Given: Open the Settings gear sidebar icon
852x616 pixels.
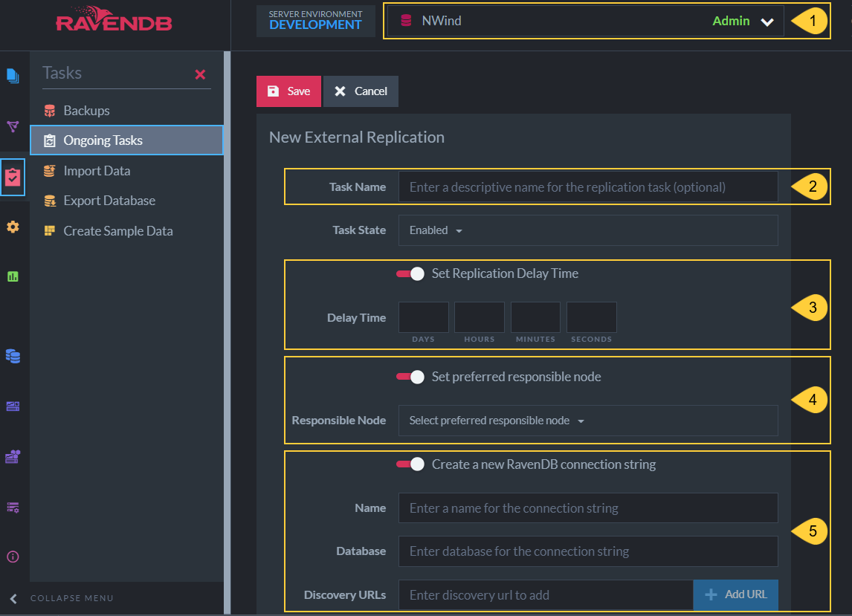Looking at the screenshot, I should coord(13,227).
